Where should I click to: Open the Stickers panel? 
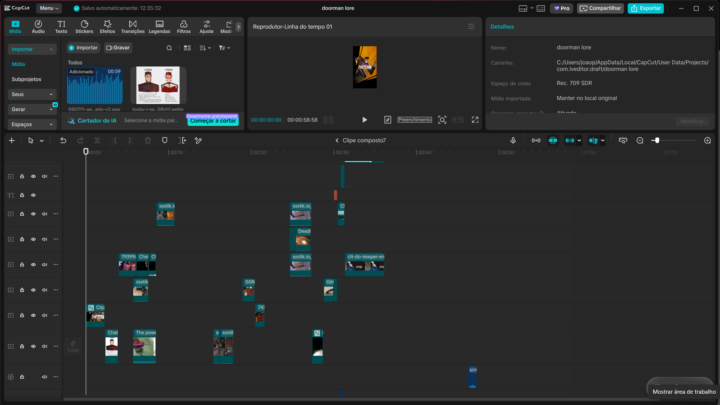(x=84, y=27)
